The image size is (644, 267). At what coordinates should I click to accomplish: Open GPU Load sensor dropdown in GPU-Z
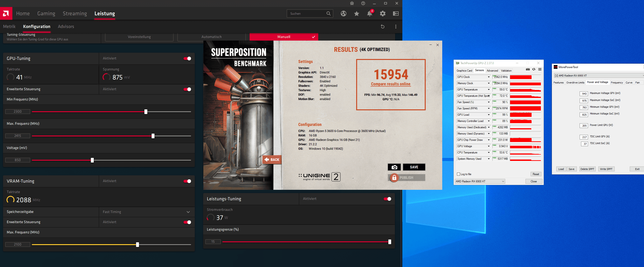pyautogui.click(x=489, y=115)
